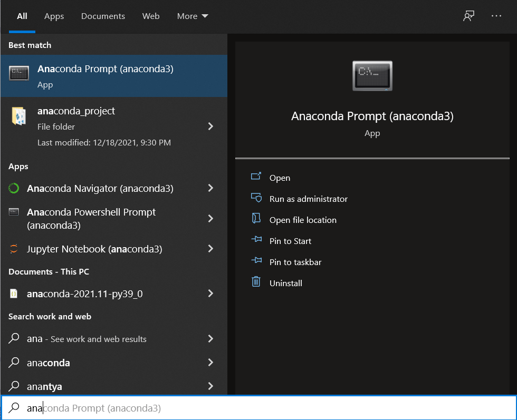
Task: Click the feedback person icon at top right
Action: [x=468, y=16]
